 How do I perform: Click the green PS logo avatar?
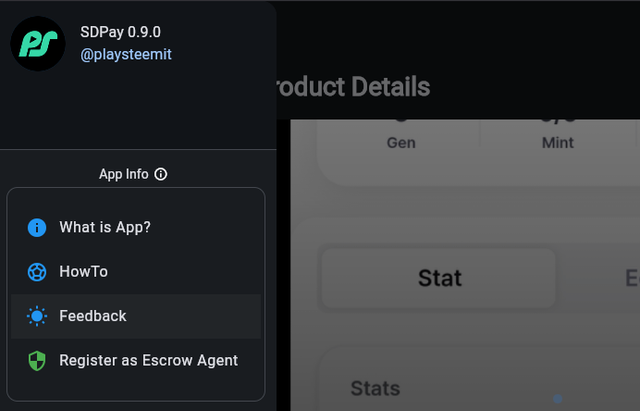(x=38, y=44)
